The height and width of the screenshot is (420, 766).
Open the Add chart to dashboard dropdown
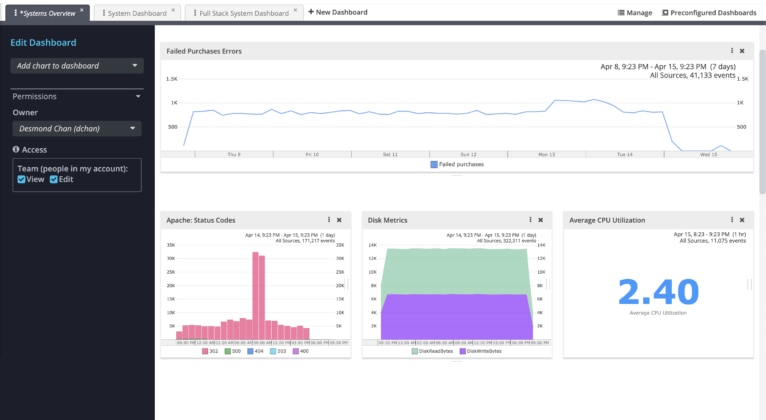pos(77,66)
